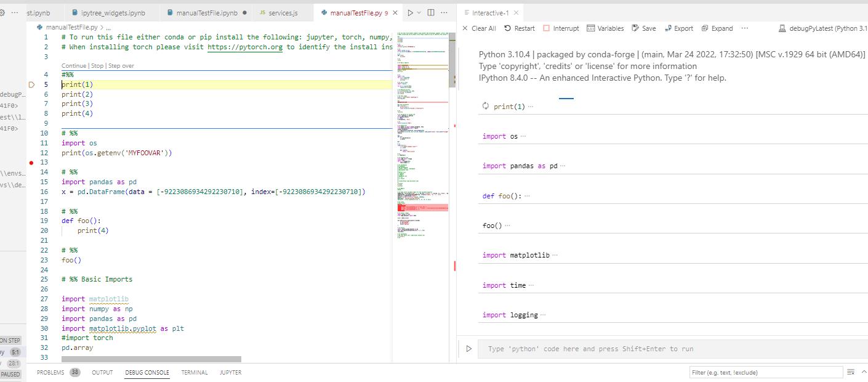Click the Restart kernel icon
This screenshot has height=382, width=868.
508,28
